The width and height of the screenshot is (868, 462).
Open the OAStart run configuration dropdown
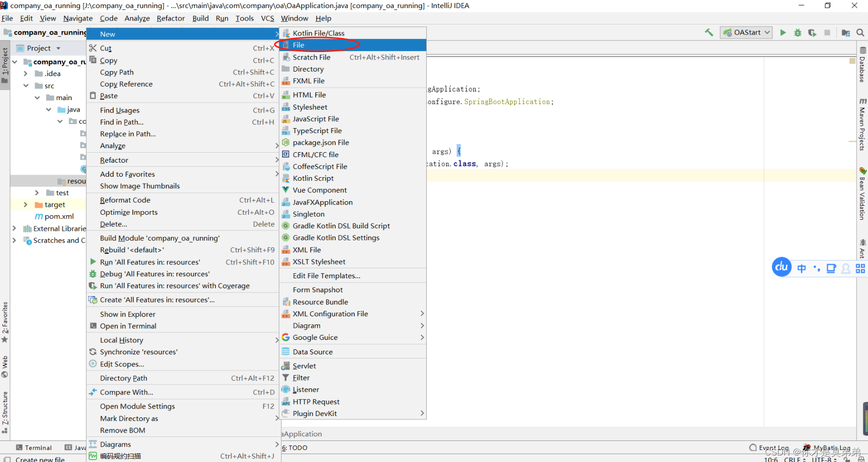746,33
